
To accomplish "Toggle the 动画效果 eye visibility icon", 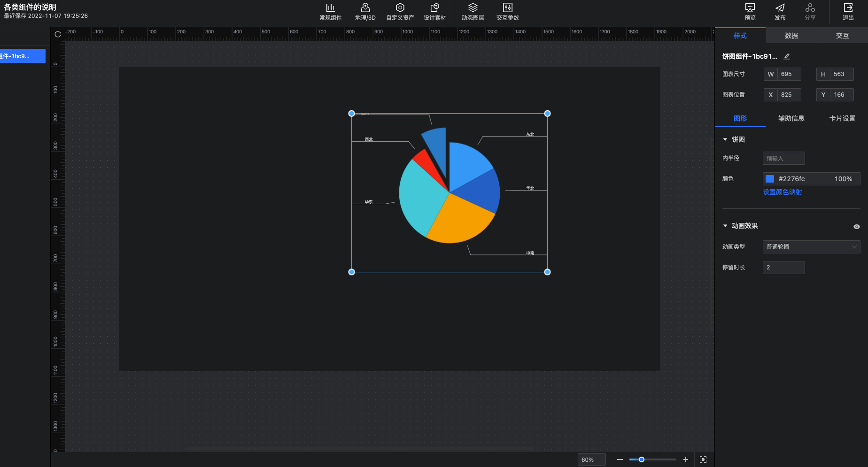I will 856,226.
